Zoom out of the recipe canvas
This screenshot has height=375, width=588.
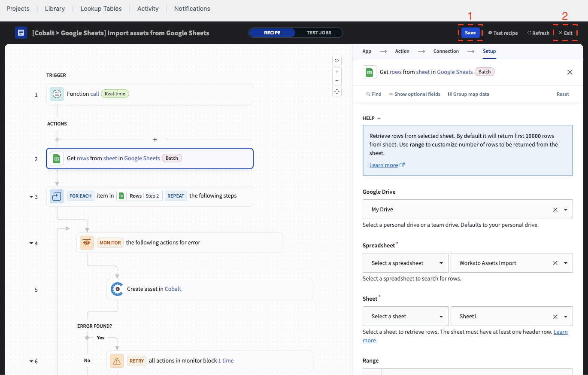click(x=337, y=80)
